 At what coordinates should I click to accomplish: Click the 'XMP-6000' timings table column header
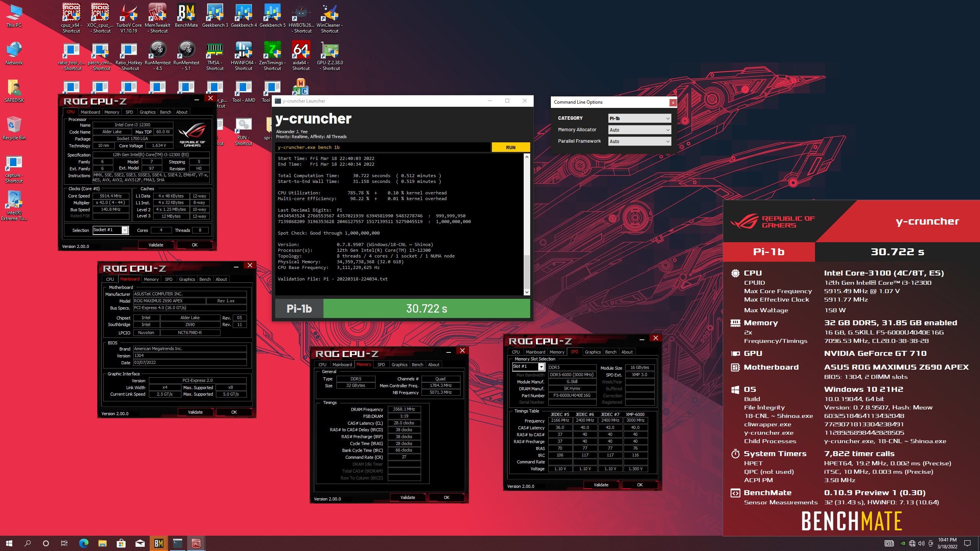click(x=635, y=414)
